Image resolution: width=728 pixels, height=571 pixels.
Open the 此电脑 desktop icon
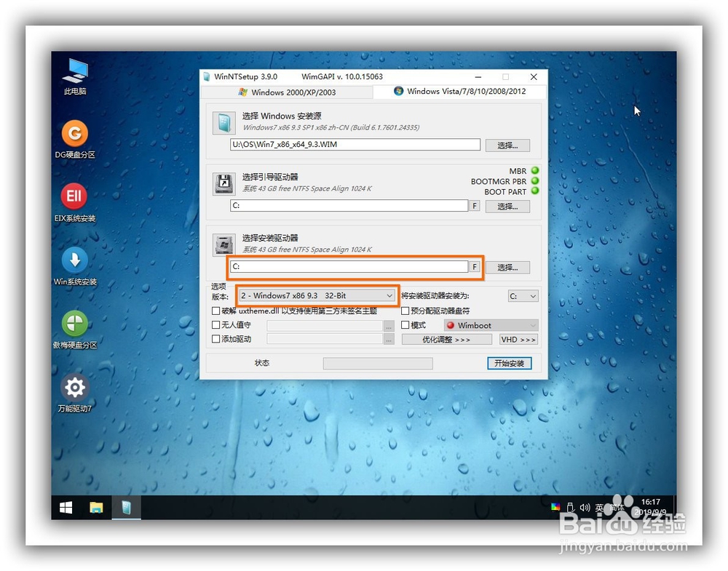pos(75,76)
